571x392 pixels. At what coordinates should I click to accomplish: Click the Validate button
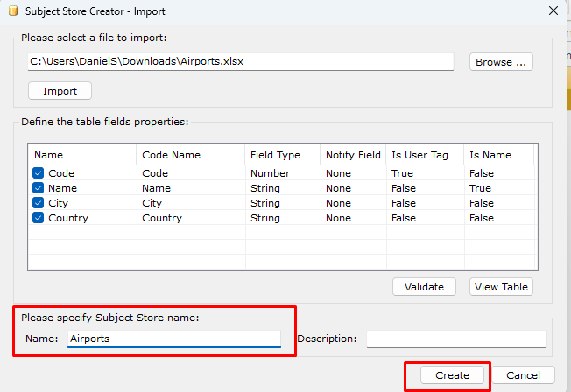pos(424,287)
